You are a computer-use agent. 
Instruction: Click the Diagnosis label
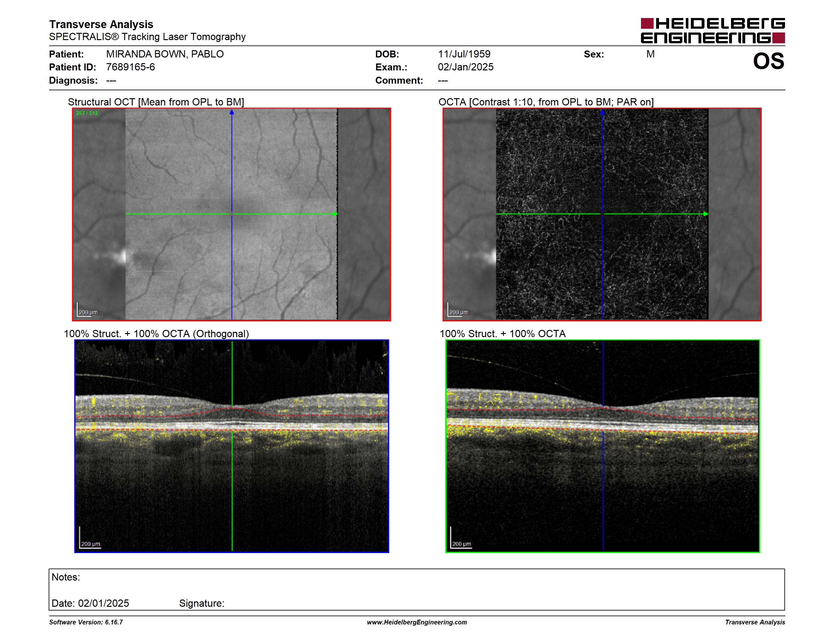(x=73, y=80)
